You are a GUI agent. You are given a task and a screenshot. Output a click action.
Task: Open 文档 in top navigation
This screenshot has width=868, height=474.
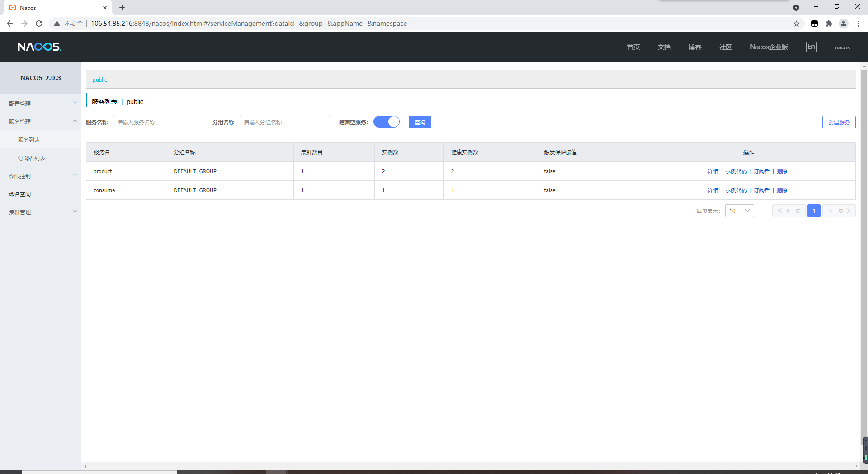pyautogui.click(x=664, y=47)
